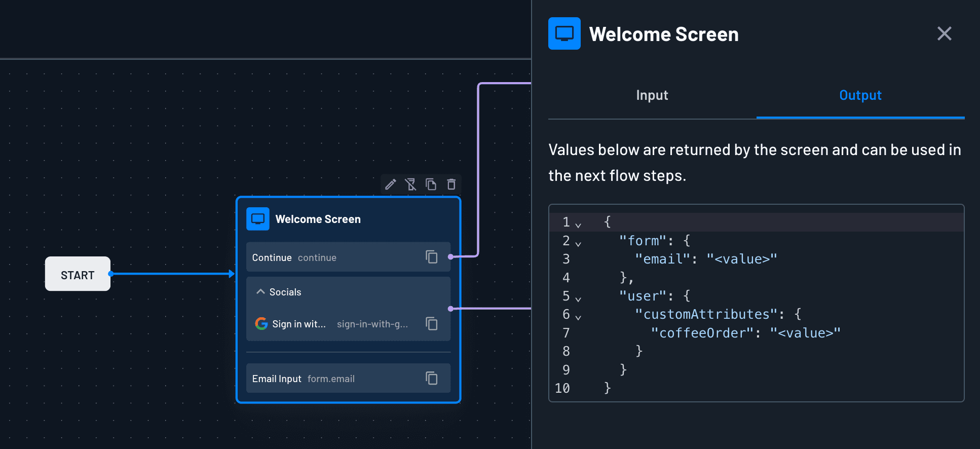Duplicate the Welcome Screen node with the copy icon
This screenshot has width=980, height=449.
[431, 184]
